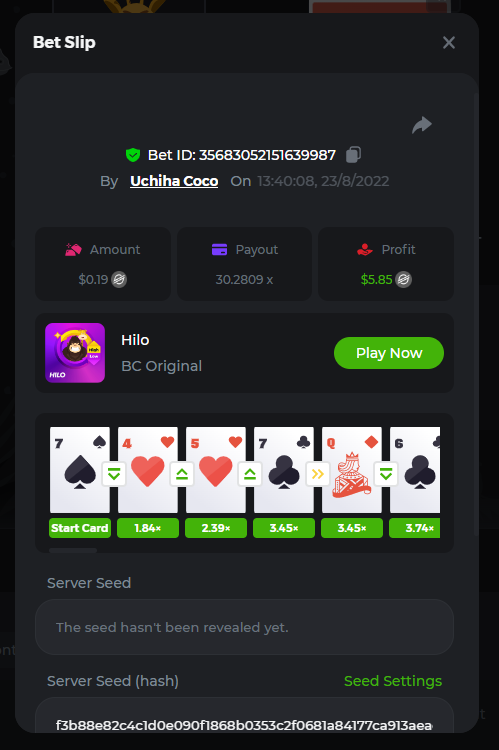Click the Server Seed field
The image size is (499, 750).
click(x=244, y=627)
